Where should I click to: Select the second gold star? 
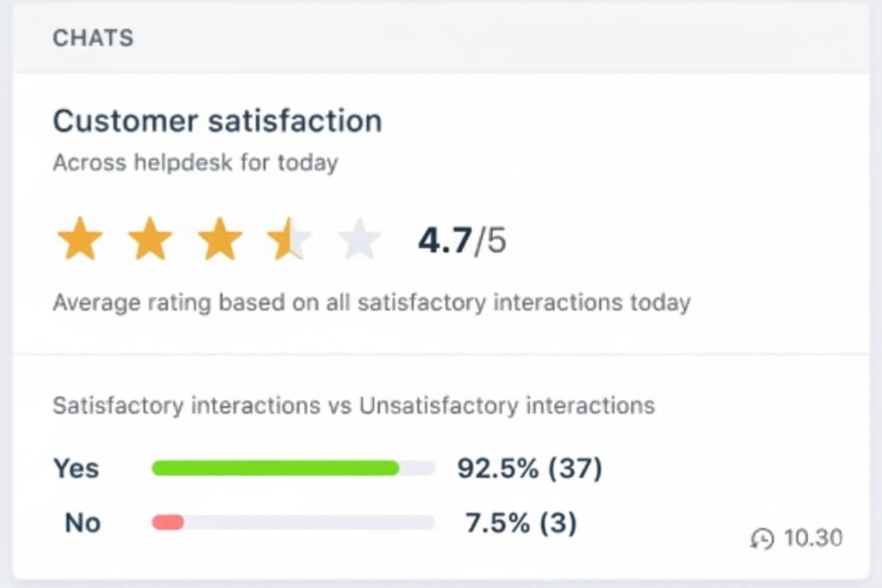150,240
